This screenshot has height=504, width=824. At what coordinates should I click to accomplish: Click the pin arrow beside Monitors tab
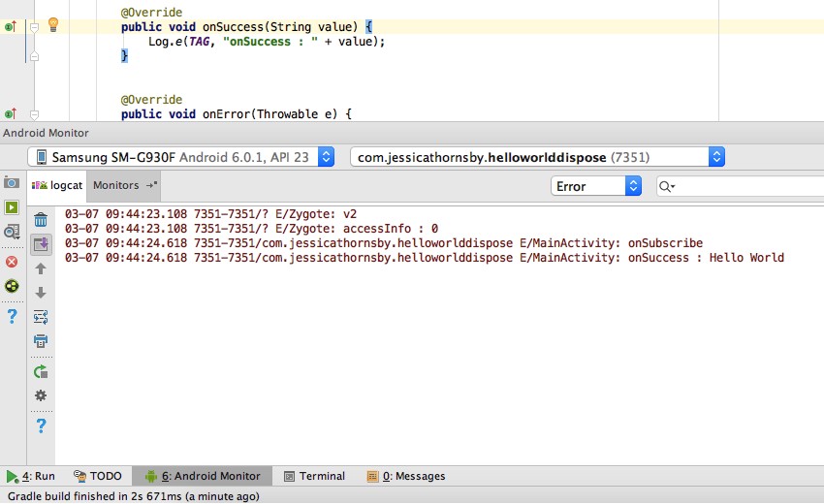[x=152, y=185]
